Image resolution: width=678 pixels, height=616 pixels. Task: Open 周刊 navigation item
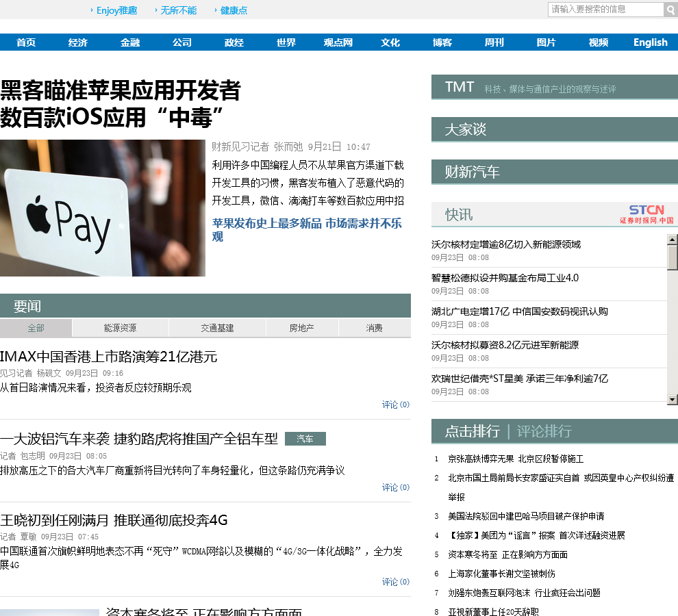[494, 42]
